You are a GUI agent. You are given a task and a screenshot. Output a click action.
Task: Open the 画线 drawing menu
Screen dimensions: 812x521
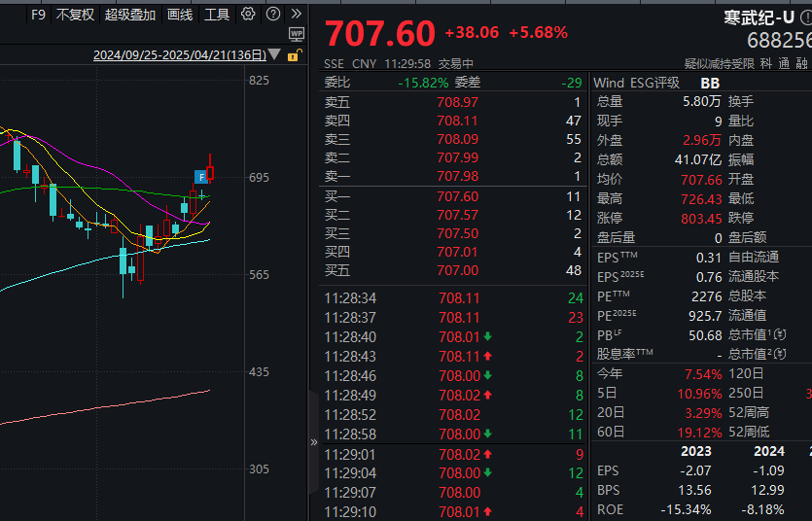pyautogui.click(x=180, y=15)
